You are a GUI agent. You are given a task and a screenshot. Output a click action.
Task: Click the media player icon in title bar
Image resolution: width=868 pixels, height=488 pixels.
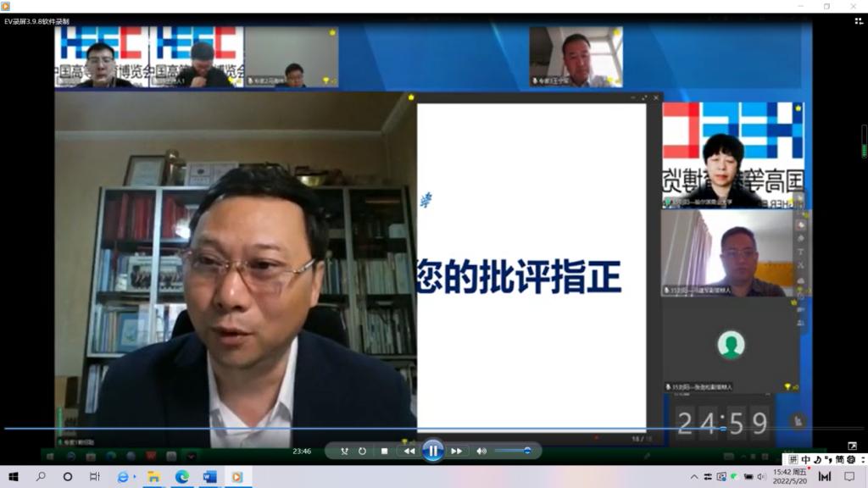click(x=6, y=6)
